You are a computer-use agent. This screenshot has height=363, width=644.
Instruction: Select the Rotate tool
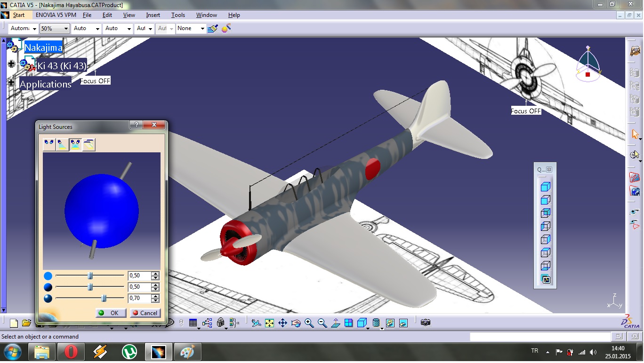coord(296,323)
